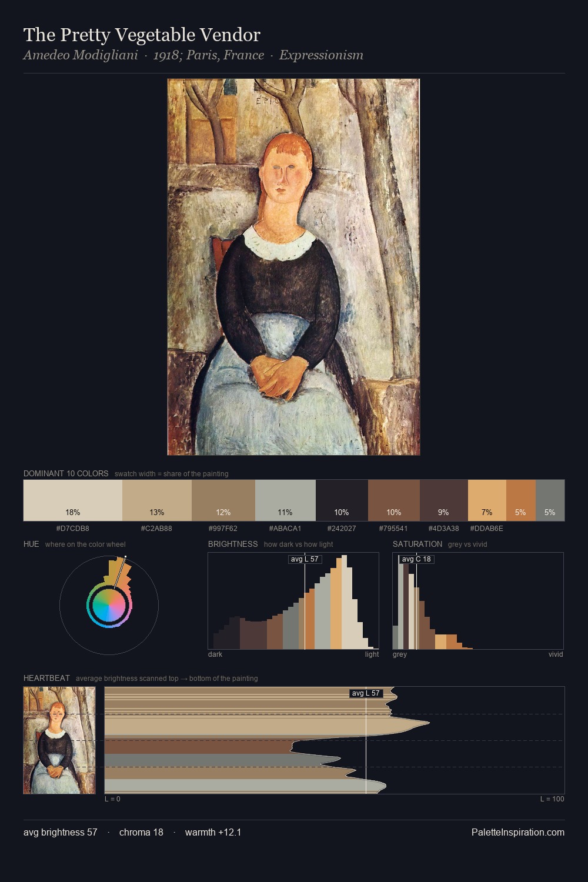
Task: Click the small painting thumbnail in Heartbeat
Action: pyautogui.click(x=59, y=740)
